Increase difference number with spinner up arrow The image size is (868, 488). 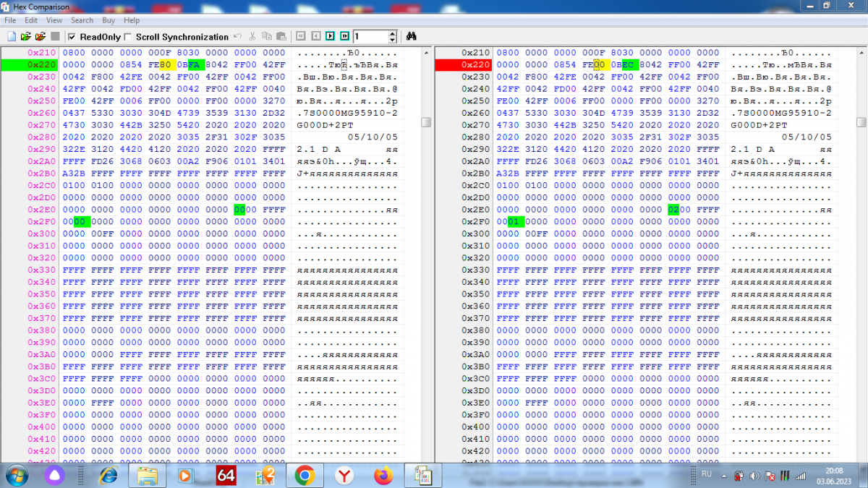pyautogui.click(x=393, y=33)
